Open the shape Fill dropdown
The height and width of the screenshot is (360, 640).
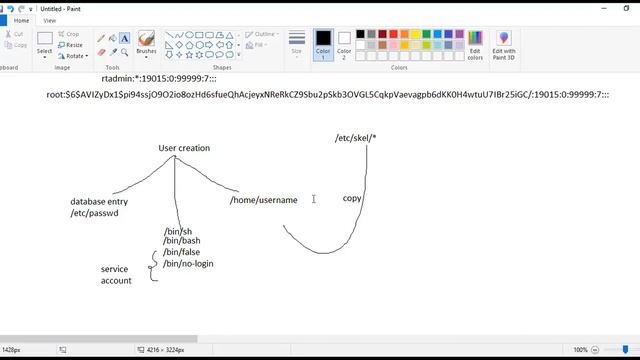pos(257,45)
